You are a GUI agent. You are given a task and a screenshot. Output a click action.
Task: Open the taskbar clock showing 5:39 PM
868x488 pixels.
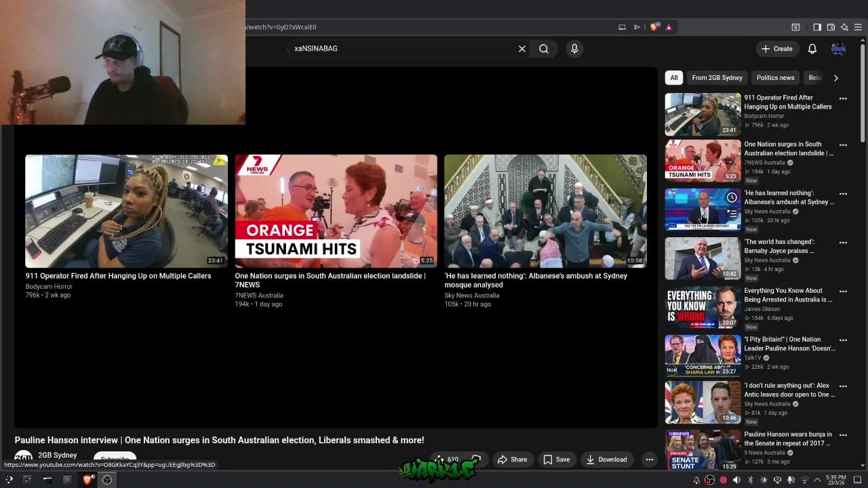pyautogui.click(x=835, y=480)
